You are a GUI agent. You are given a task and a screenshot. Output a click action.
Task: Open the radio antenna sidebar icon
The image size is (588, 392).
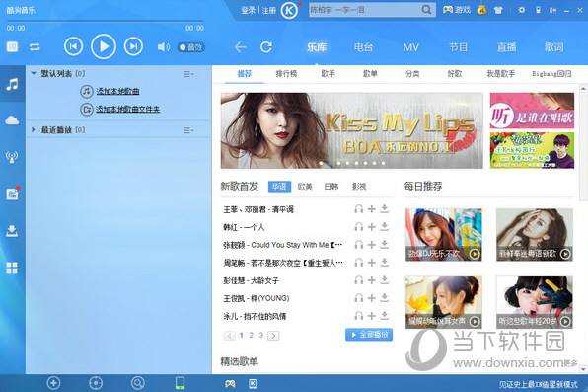click(x=12, y=157)
